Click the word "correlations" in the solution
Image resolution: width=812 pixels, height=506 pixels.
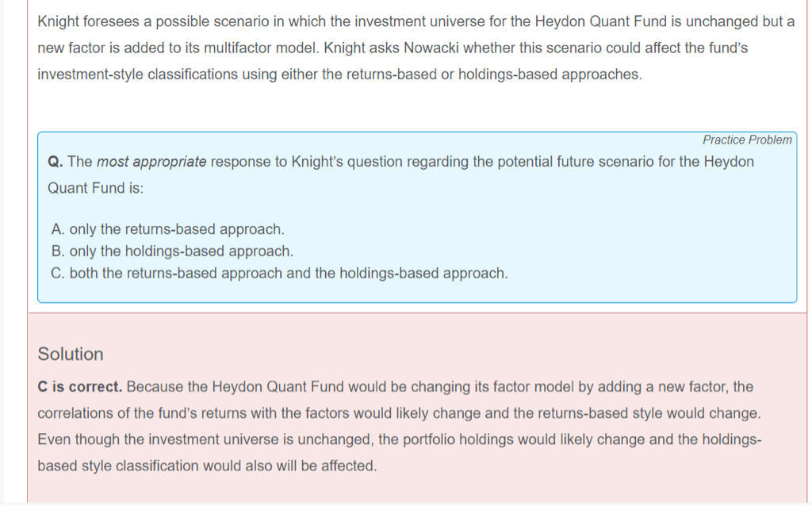tap(75, 413)
